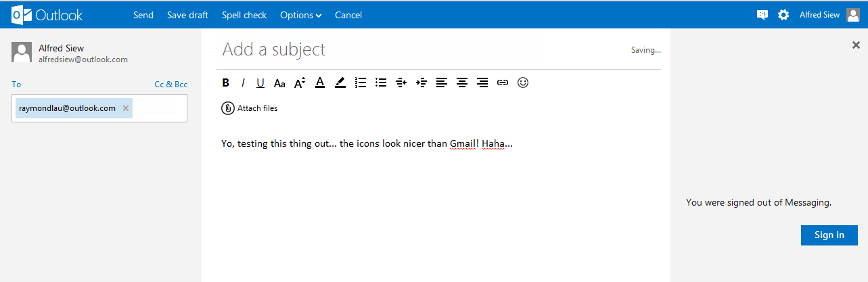Screen dimensions: 868x282
Task: Click the Sign in button
Action: 829,235
